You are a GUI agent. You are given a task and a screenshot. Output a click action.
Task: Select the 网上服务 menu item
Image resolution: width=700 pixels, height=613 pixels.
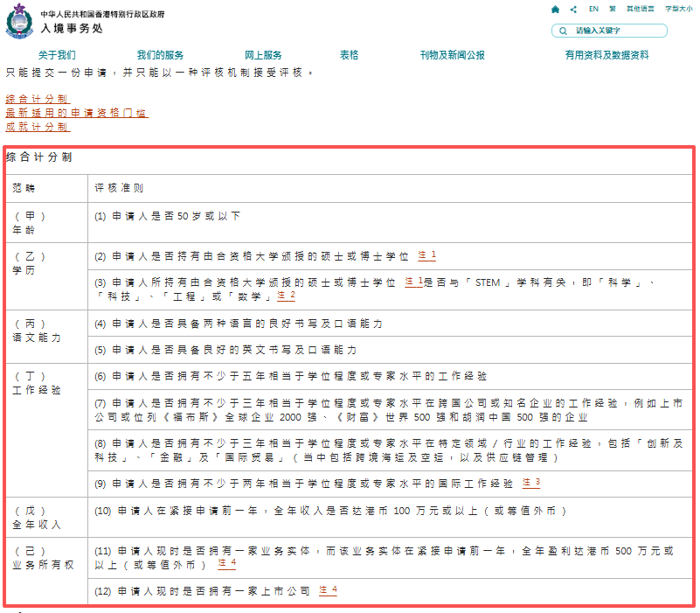[x=264, y=53]
